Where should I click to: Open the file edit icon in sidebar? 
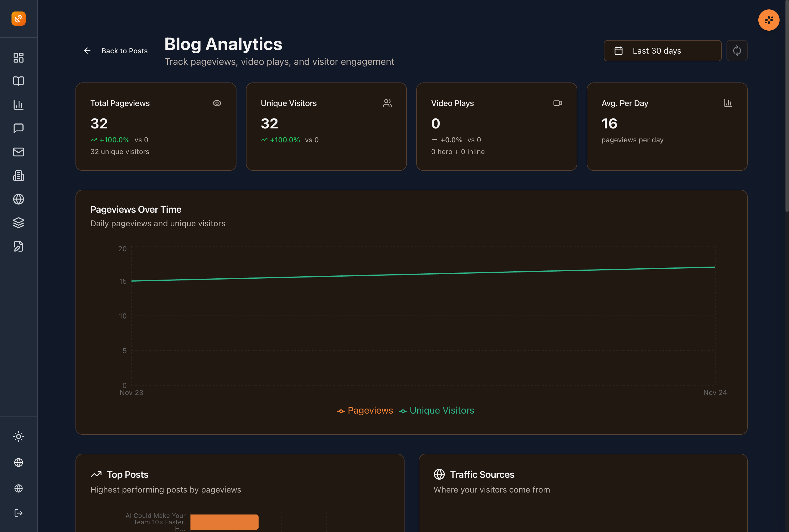tap(18, 246)
